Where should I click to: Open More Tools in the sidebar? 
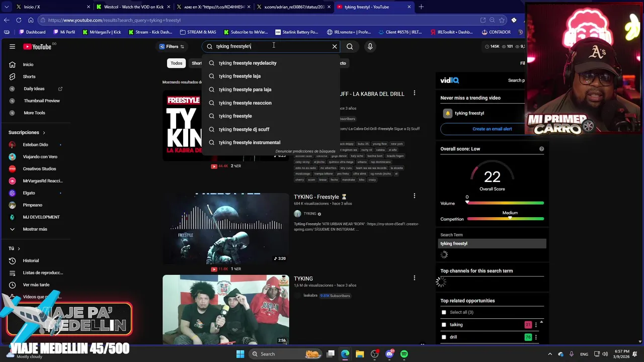click(35, 113)
